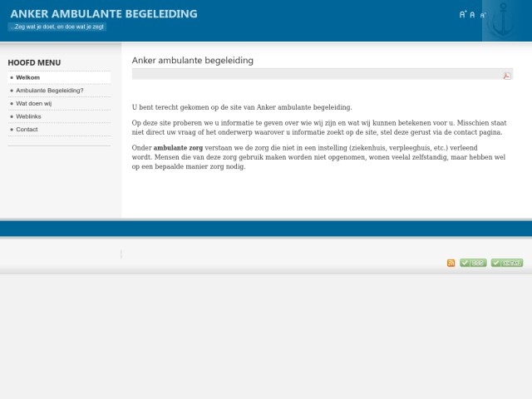
Task: Click the ANKER AMBULANTE BEGELEIDING site title
Action: [x=103, y=13]
